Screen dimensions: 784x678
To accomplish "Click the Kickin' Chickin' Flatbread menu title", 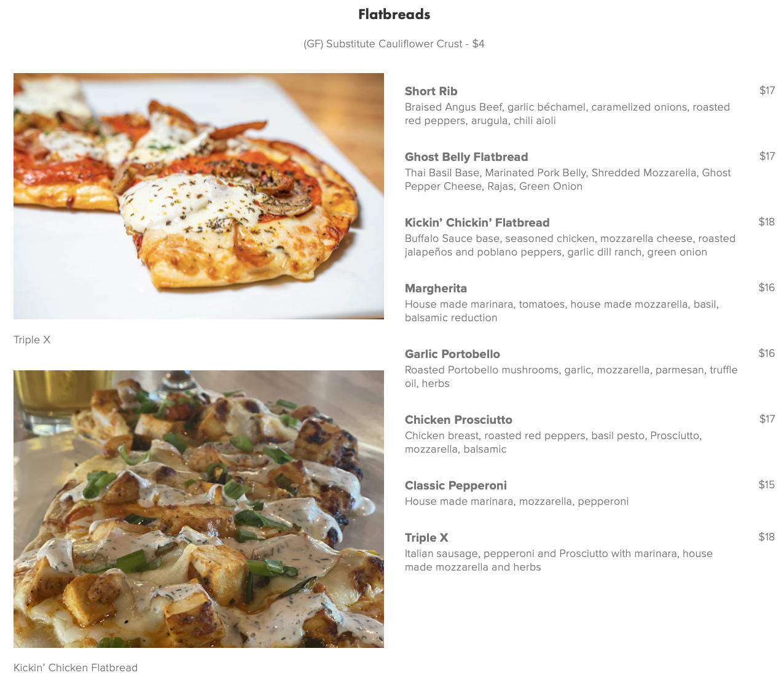I will click(x=477, y=223).
